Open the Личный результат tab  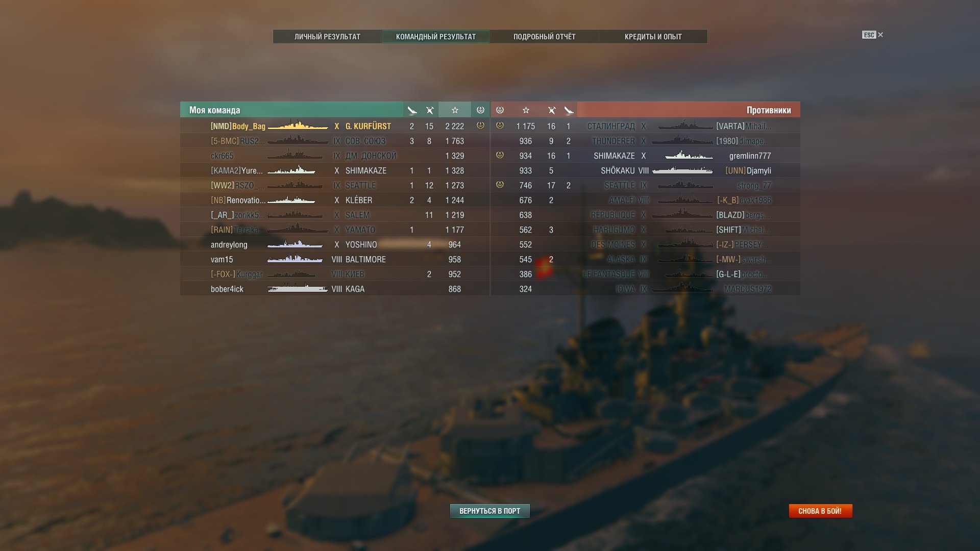pyautogui.click(x=327, y=37)
